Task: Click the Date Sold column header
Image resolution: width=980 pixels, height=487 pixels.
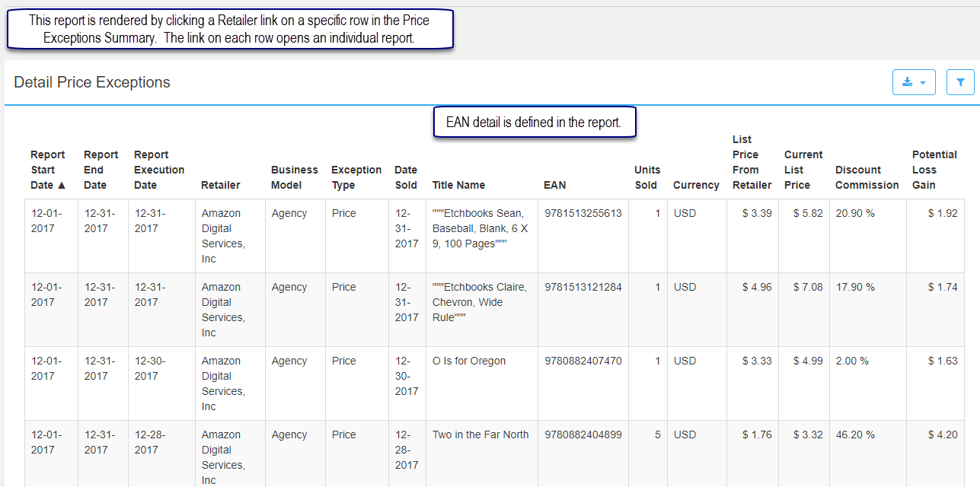Action: coord(406,177)
